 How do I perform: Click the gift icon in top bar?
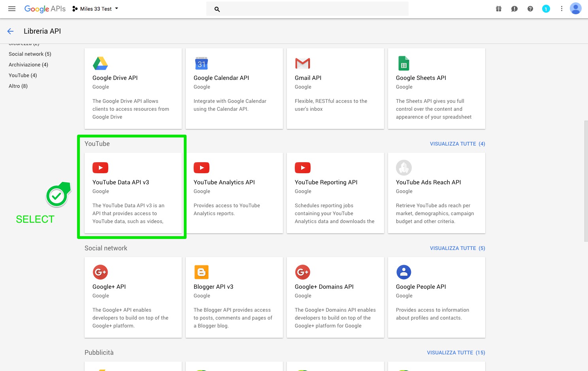click(499, 9)
